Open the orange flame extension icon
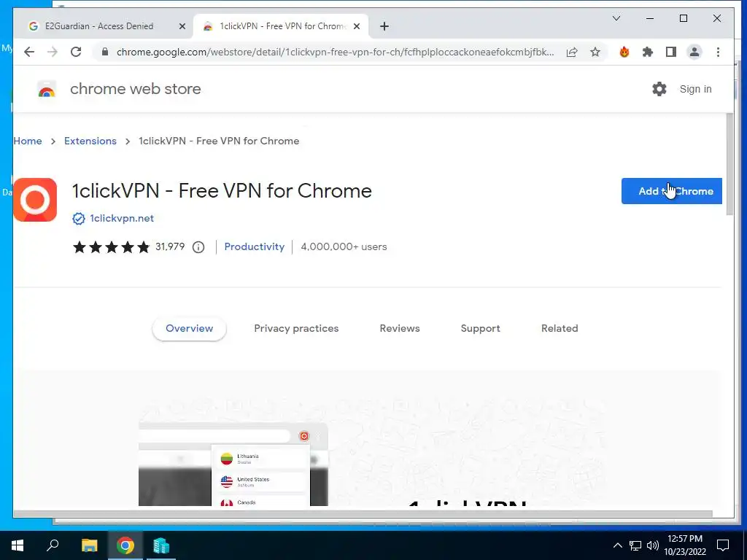 624,52
